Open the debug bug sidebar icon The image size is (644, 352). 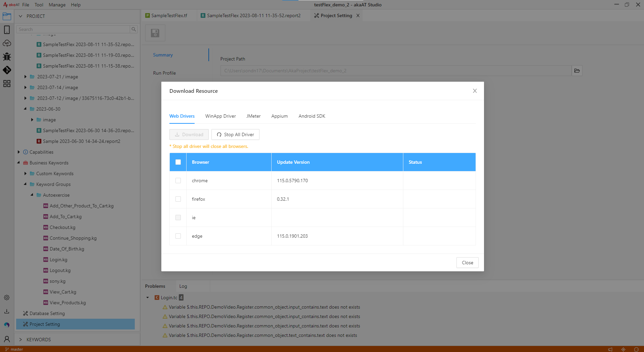(x=7, y=56)
